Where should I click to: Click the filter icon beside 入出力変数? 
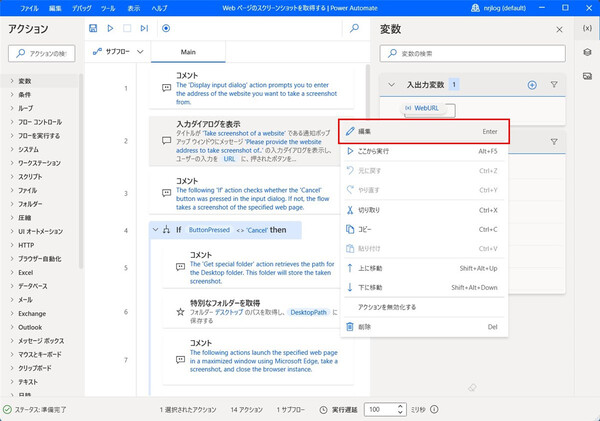(554, 85)
